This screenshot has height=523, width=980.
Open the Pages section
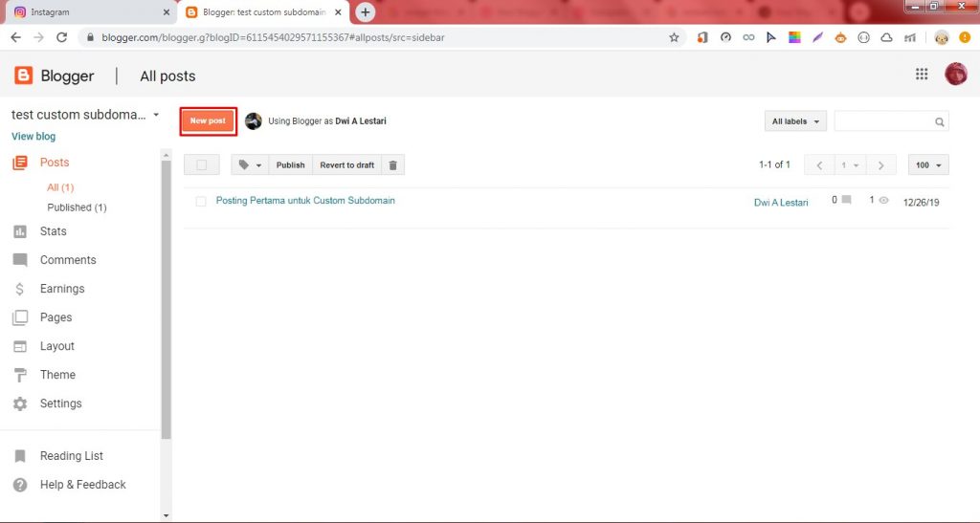click(x=56, y=317)
